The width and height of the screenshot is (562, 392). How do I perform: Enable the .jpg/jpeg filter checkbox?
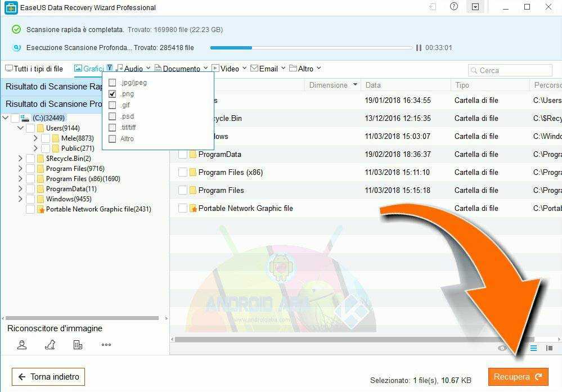(112, 83)
